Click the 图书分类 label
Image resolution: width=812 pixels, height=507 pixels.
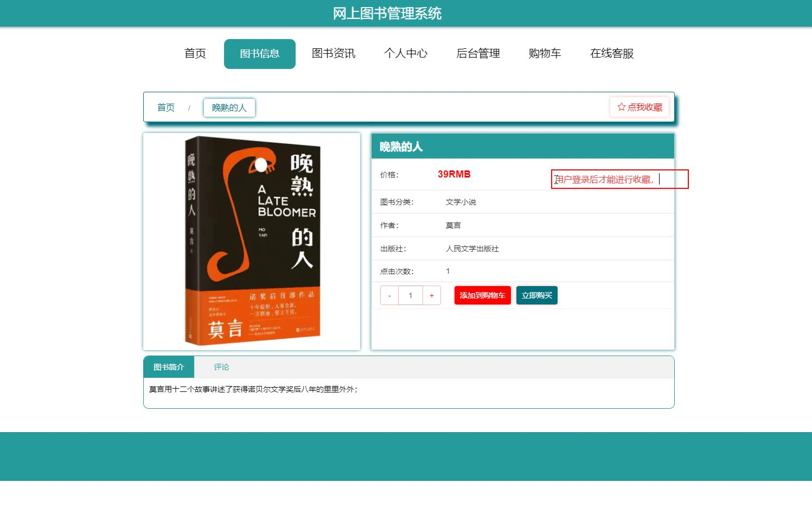point(397,202)
